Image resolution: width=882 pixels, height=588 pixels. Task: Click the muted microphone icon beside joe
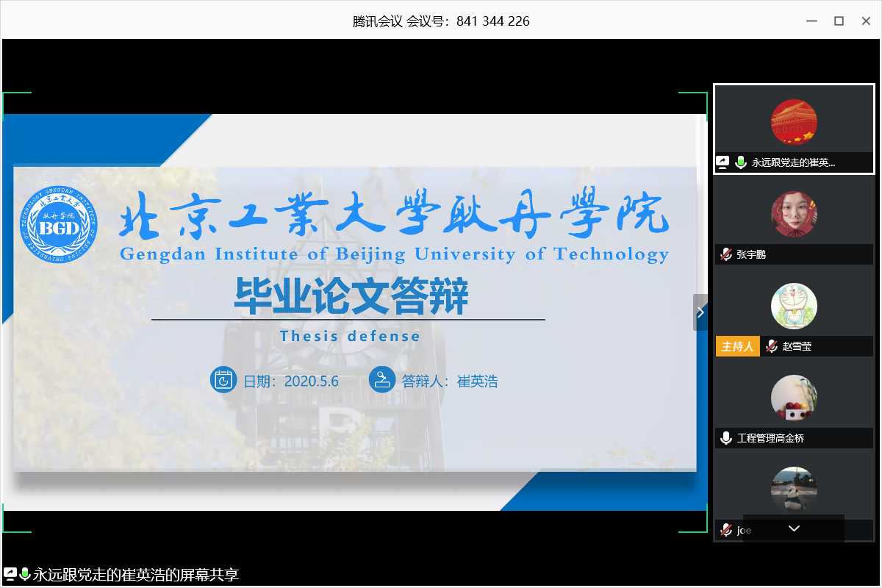(x=726, y=530)
